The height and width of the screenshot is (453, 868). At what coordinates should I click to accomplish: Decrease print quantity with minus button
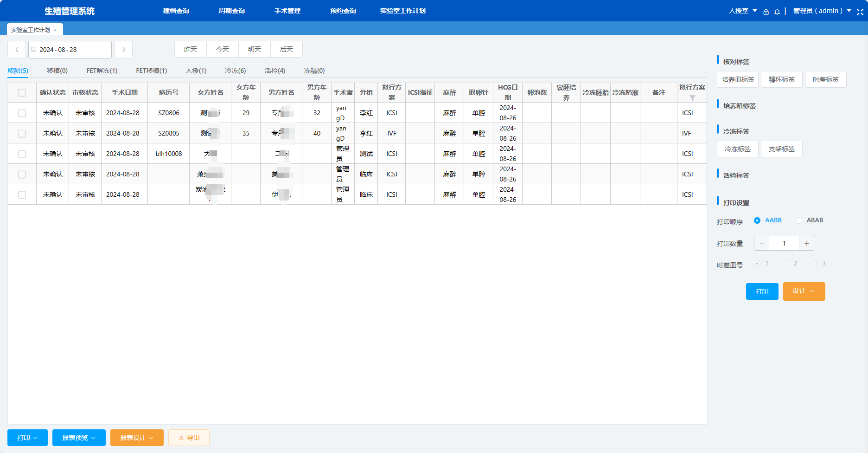coord(761,243)
